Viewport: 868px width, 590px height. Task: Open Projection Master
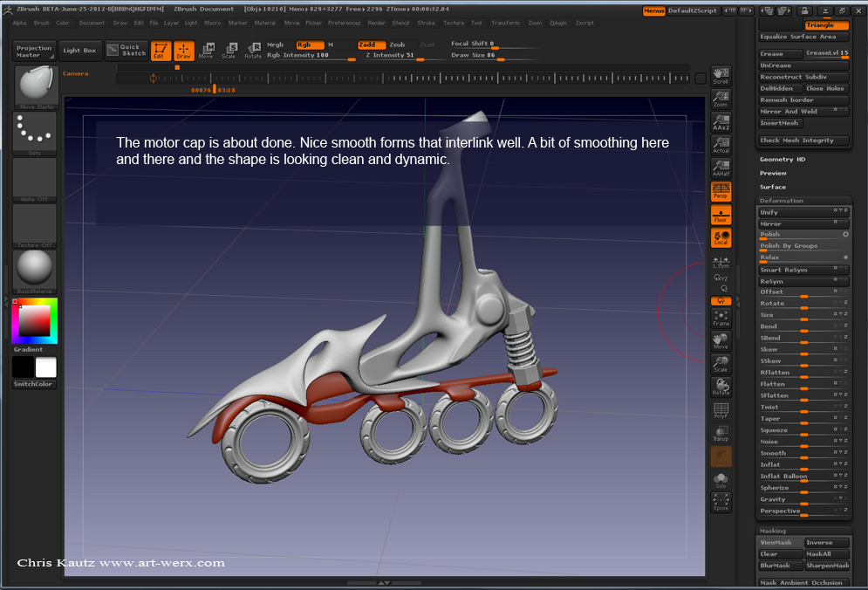click(x=34, y=51)
